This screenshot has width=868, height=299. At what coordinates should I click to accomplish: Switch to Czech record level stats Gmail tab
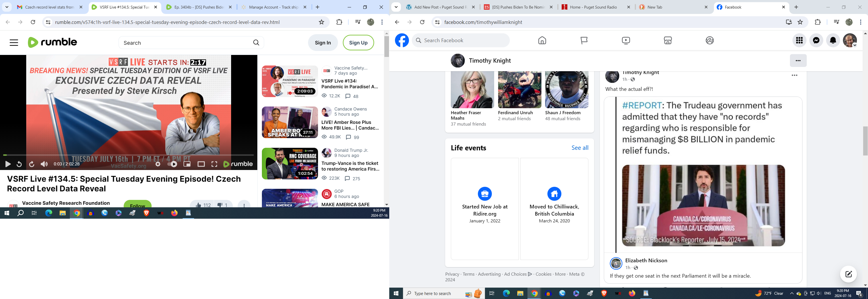point(50,7)
